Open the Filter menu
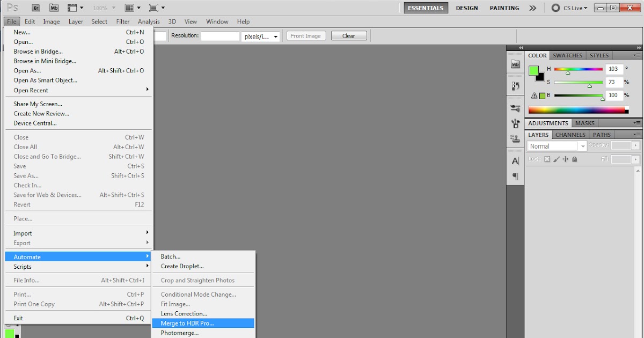 (123, 21)
